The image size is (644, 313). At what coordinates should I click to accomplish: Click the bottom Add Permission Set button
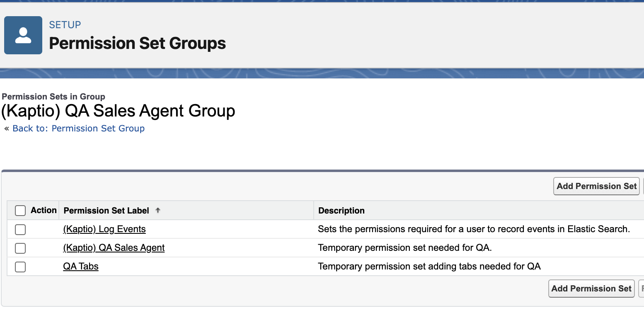pyautogui.click(x=591, y=289)
